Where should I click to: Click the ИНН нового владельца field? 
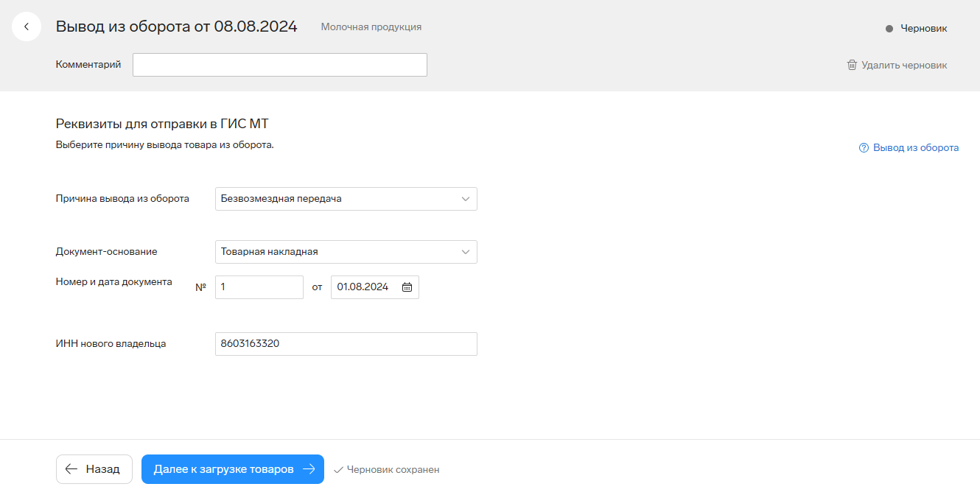pyautogui.click(x=346, y=344)
